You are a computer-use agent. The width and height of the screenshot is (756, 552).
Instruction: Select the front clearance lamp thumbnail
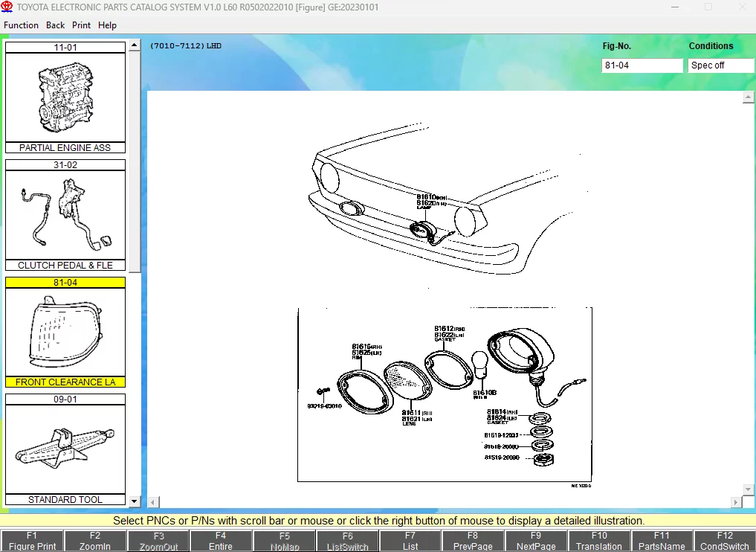click(x=65, y=332)
